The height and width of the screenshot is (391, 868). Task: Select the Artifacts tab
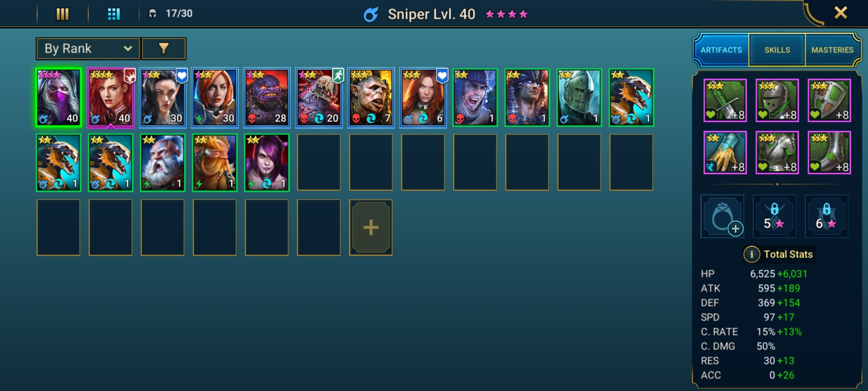[x=721, y=50]
